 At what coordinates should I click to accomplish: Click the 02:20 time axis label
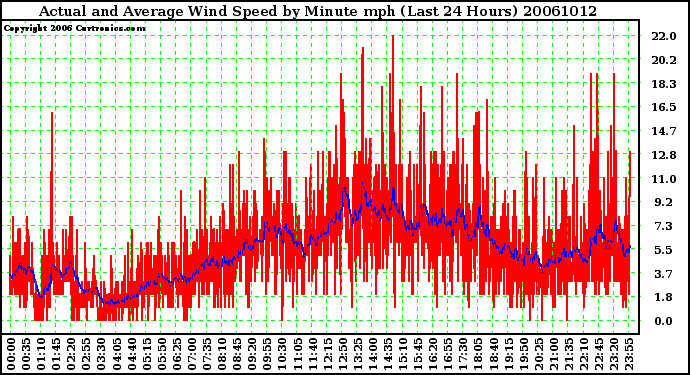(71, 354)
